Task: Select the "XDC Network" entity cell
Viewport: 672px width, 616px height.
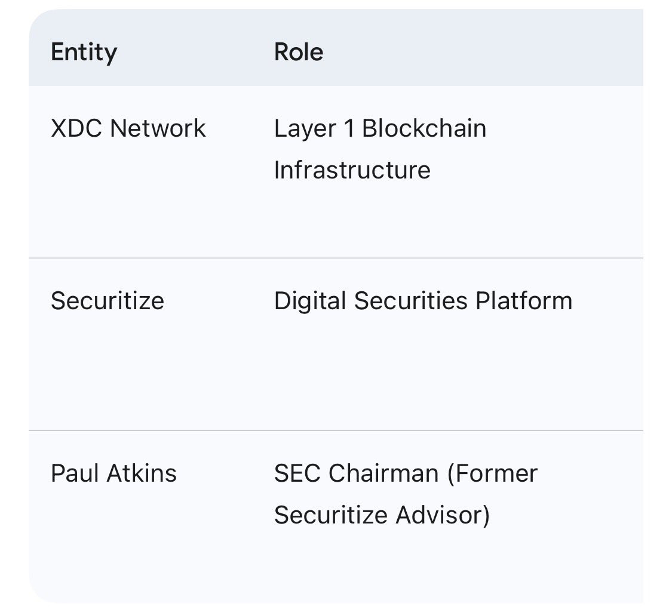Action: click(128, 128)
